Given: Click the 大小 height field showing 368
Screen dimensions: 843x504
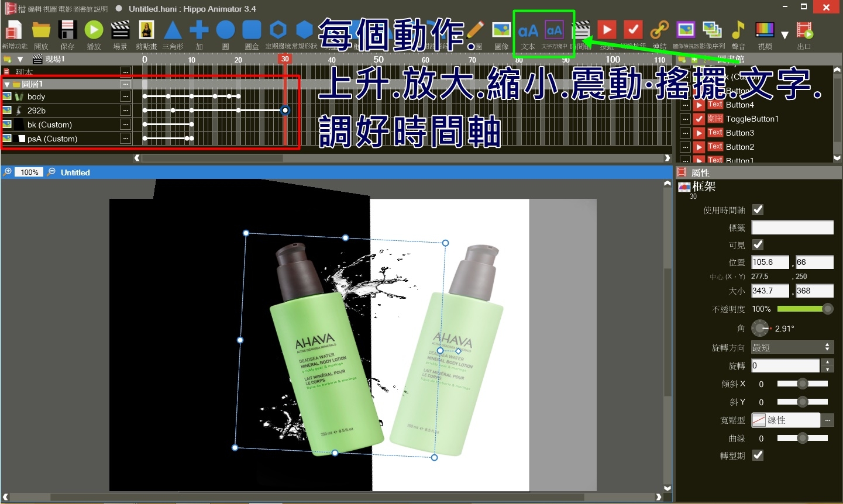Looking at the screenshot, I should [814, 291].
